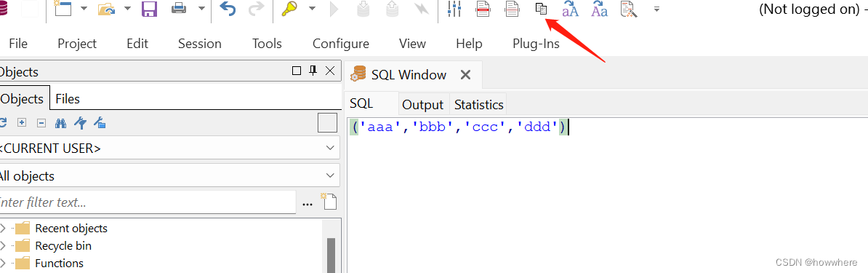Viewport: 868px width, 273px height.
Task: Click the lowercase 'Aa' conversion icon
Action: point(600,9)
